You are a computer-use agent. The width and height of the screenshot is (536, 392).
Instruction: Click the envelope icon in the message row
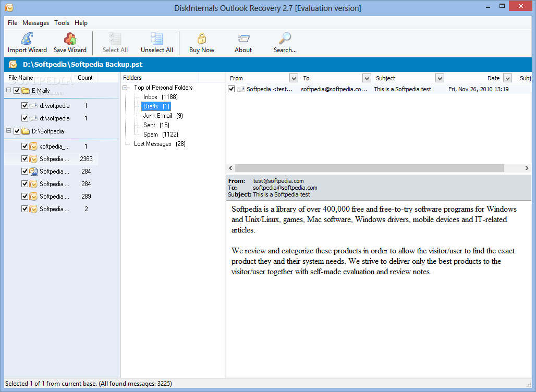tap(241, 89)
